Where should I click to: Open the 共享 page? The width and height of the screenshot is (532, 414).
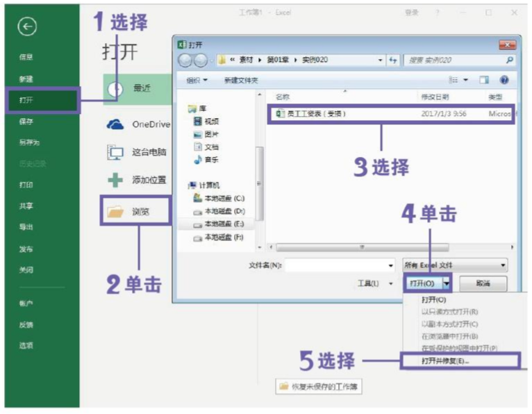tap(26, 206)
